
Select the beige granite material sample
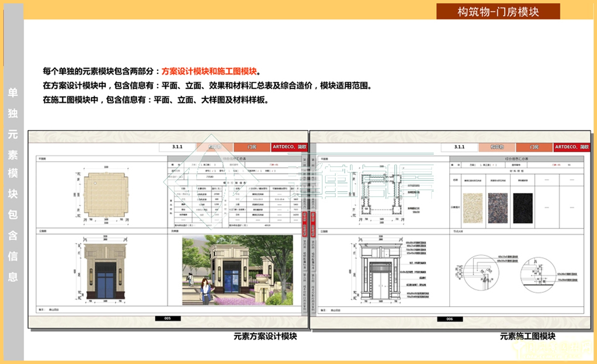tap(473, 208)
